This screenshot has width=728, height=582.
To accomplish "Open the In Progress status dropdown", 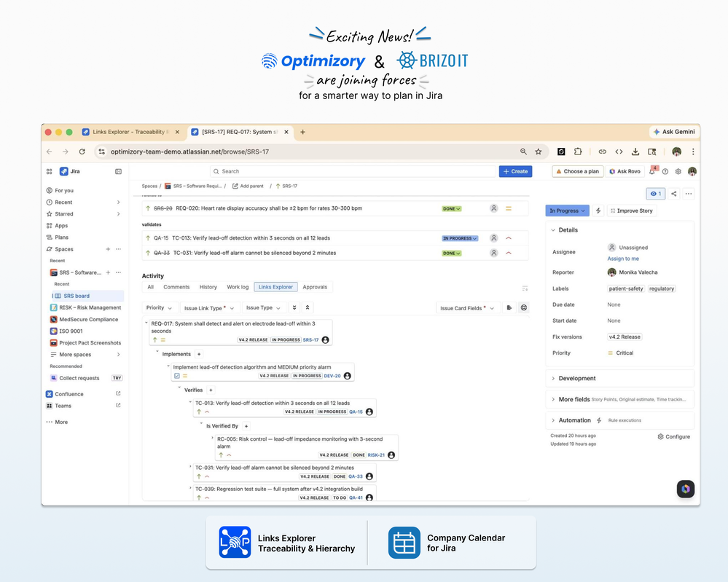I will tap(567, 211).
